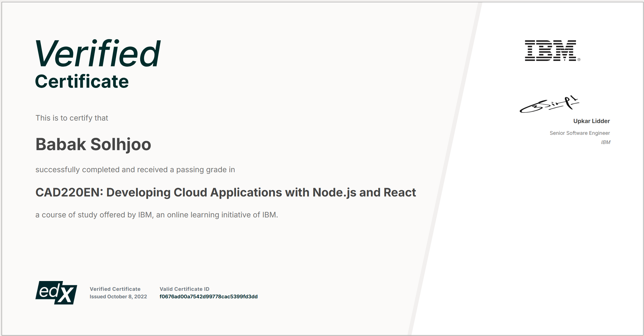Select the 'Verified' heading text
This screenshot has height=336, width=644.
tap(98, 53)
